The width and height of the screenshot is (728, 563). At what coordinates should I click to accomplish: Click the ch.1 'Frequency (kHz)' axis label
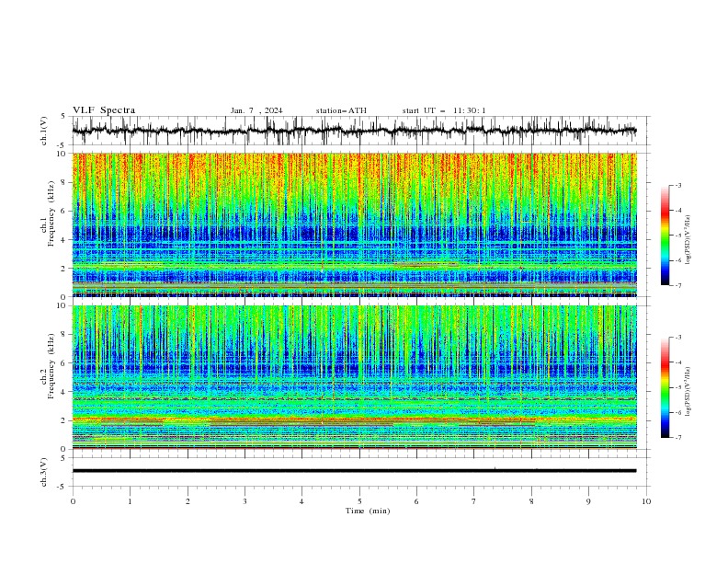pyautogui.click(x=51, y=214)
